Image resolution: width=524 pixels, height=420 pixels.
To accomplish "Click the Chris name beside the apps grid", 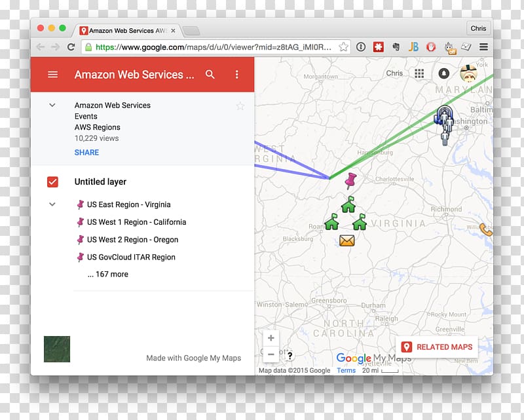I will (x=394, y=73).
